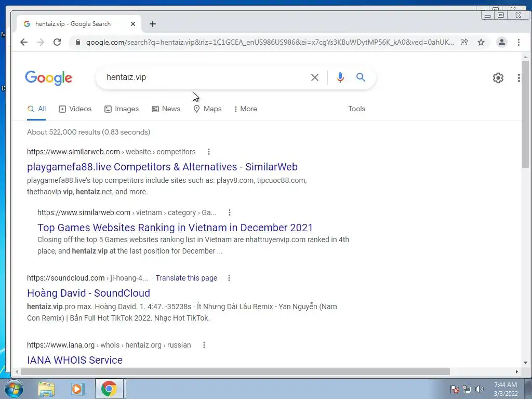Viewport: 532px width, 399px height.
Task: Switch to the Images tab
Action: pos(122,109)
